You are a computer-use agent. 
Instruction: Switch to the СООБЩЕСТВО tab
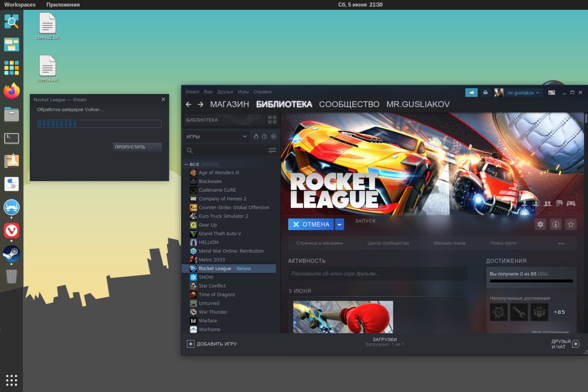pyautogui.click(x=349, y=104)
